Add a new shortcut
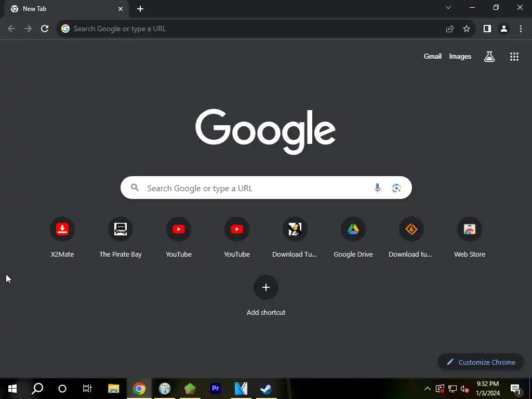The width and height of the screenshot is (532, 399). pyautogui.click(x=266, y=296)
